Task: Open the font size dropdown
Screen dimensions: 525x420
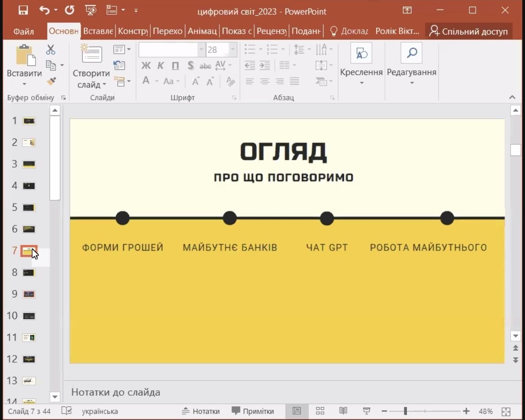Action: coord(232,50)
